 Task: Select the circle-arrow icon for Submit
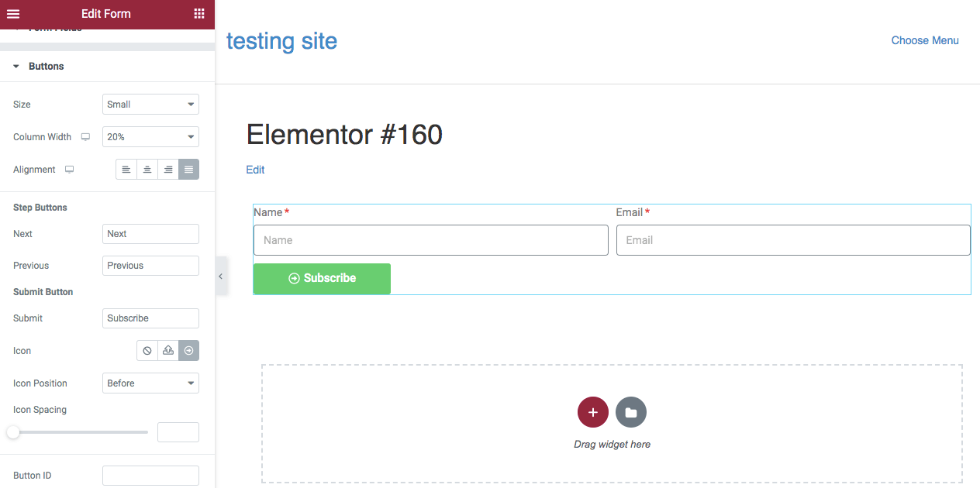tap(188, 350)
